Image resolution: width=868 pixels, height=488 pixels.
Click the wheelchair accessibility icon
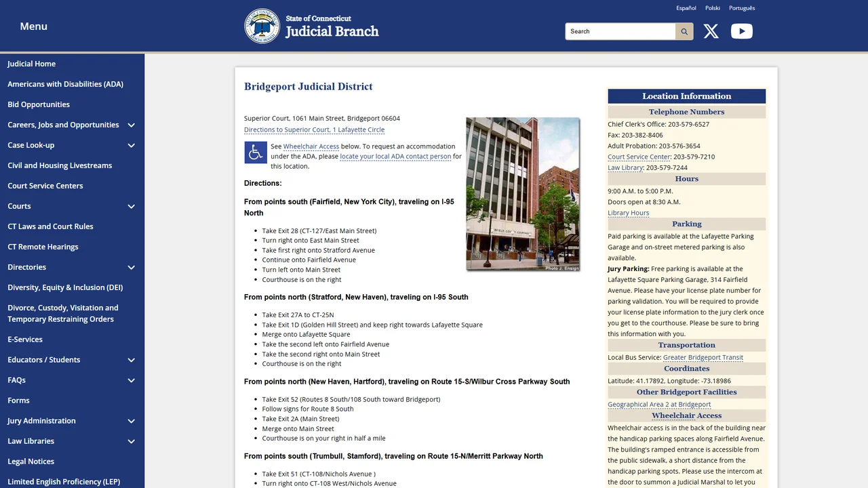pyautogui.click(x=256, y=152)
